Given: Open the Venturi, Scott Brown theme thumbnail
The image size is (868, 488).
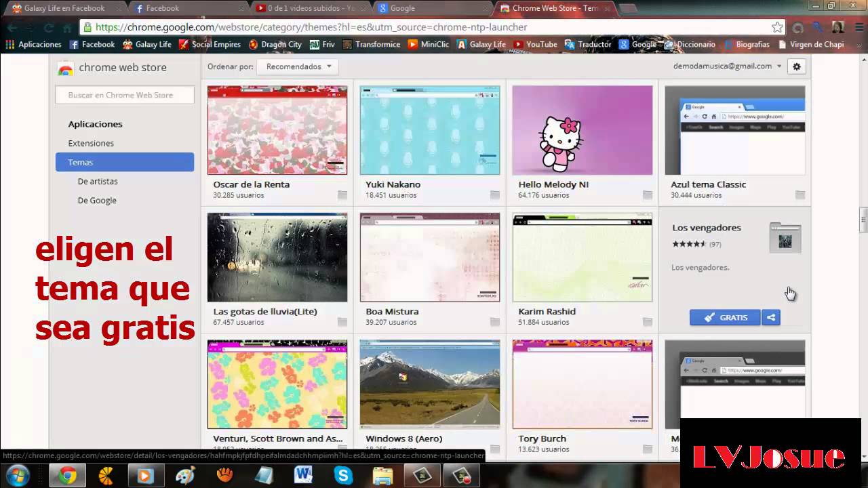Looking at the screenshot, I should [x=277, y=384].
